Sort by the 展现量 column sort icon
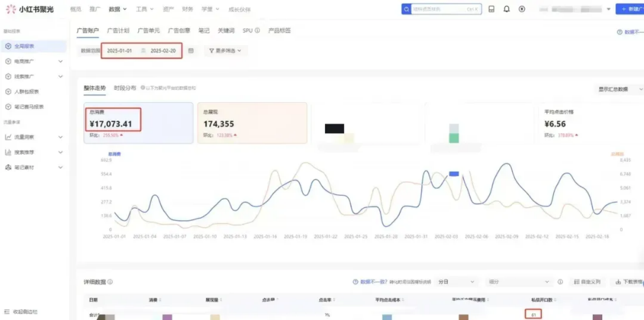The width and height of the screenshot is (644, 320). pos(220,300)
